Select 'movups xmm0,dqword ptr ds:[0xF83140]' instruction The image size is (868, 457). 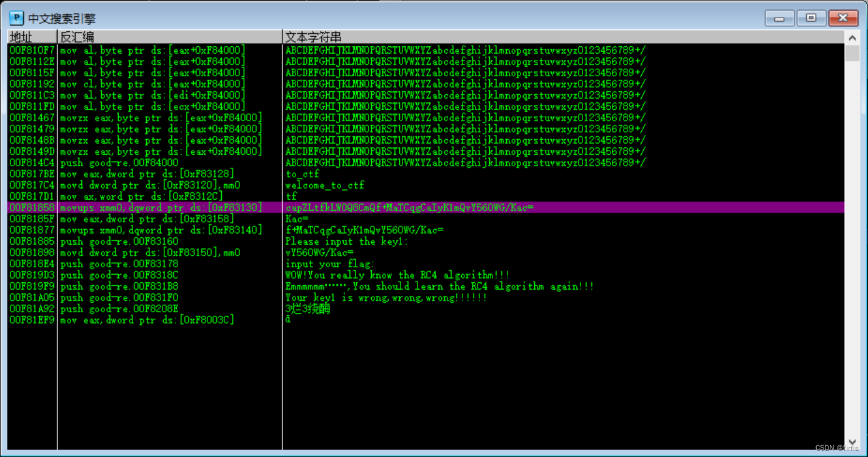click(x=161, y=230)
